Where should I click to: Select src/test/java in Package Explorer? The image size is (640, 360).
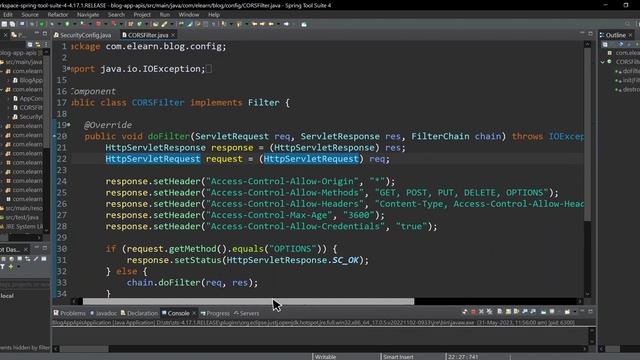(21, 218)
